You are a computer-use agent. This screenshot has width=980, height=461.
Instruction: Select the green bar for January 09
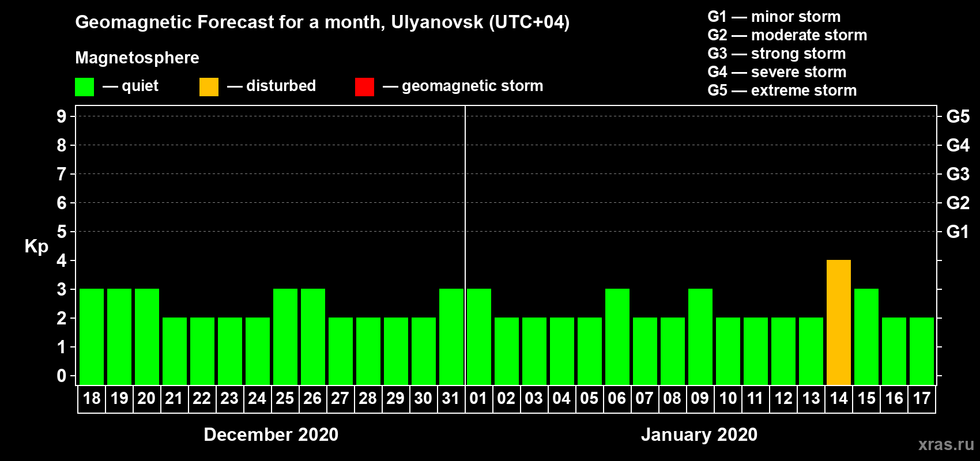click(x=700, y=337)
